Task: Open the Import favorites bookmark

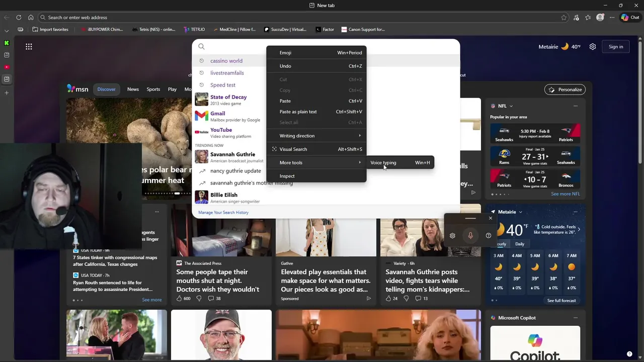Action: (x=50, y=29)
